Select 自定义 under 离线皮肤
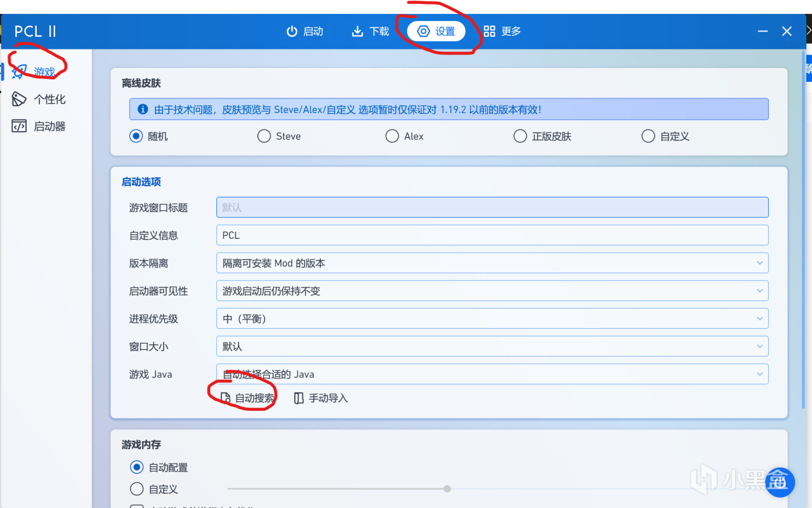The width and height of the screenshot is (812, 508). (648, 136)
